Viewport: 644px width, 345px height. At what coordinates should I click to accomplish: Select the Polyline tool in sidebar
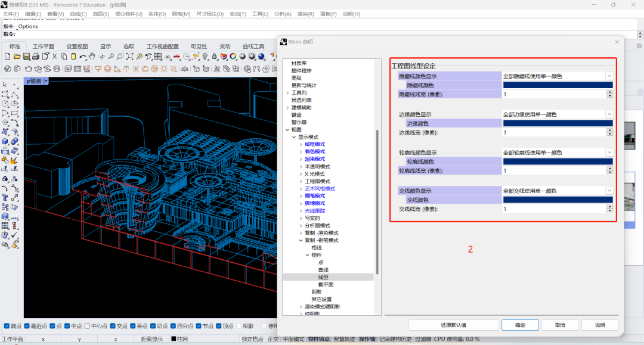coord(14,94)
